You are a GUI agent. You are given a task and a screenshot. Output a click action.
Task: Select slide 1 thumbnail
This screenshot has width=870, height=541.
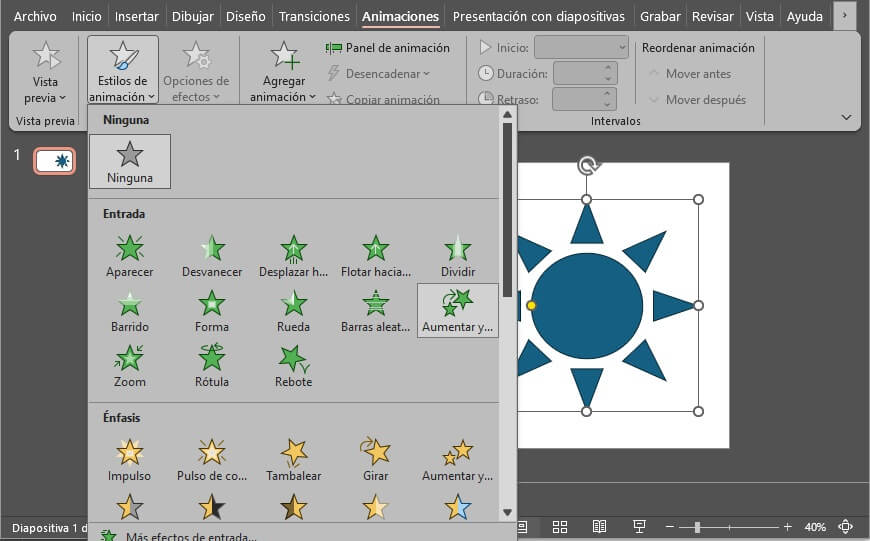[x=54, y=161]
